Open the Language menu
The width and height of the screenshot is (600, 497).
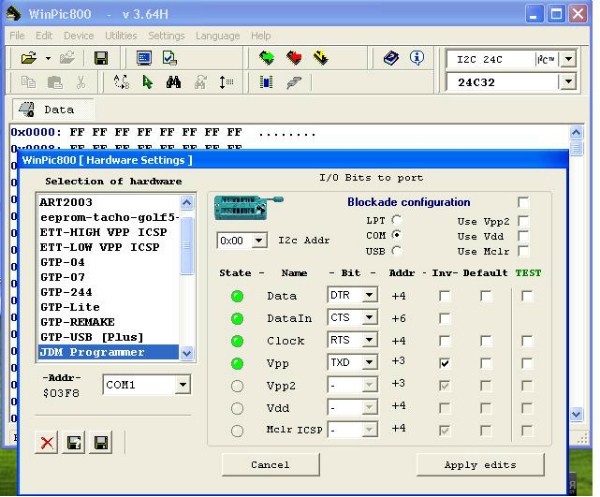tap(218, 36)
